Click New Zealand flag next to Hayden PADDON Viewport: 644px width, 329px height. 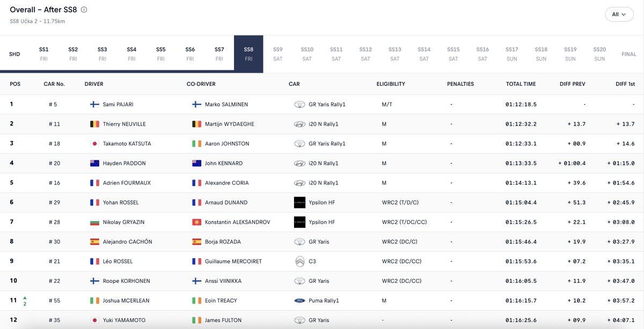click(95, 163)
